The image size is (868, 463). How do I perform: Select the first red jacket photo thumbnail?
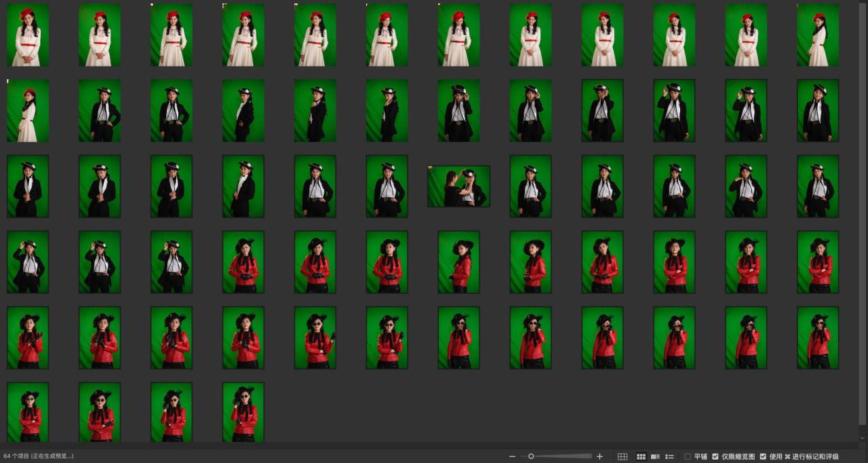pos(243,262)
